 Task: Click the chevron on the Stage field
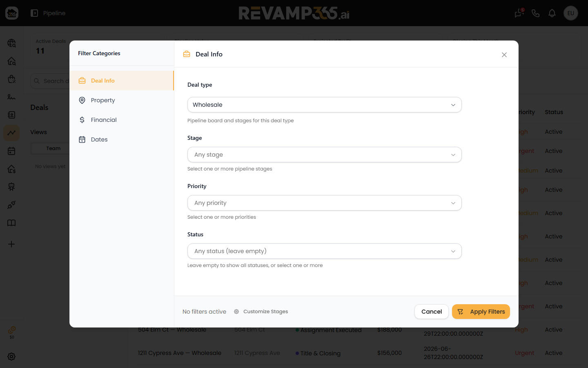(453, 155)
